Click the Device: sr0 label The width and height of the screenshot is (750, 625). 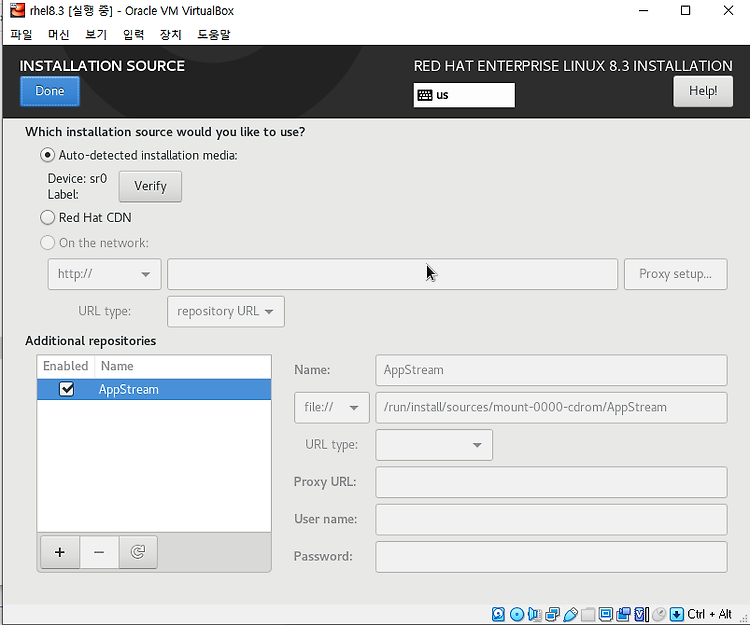tap(77, 178)
